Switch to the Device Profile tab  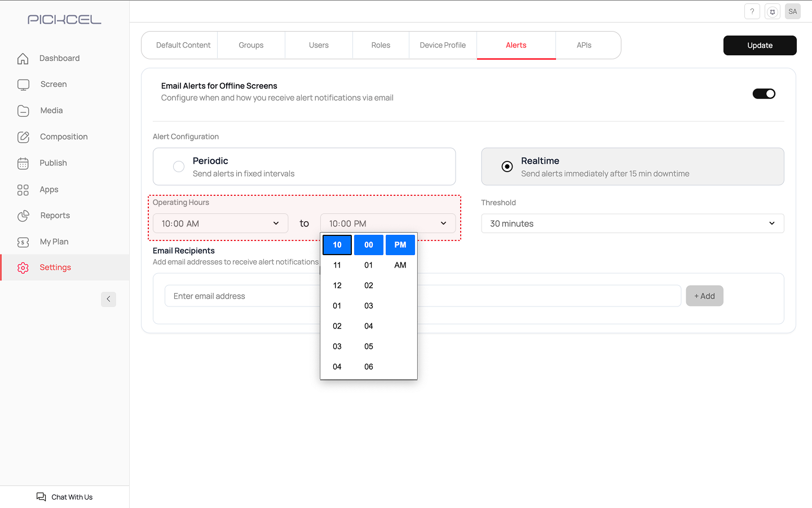(443, 45)
